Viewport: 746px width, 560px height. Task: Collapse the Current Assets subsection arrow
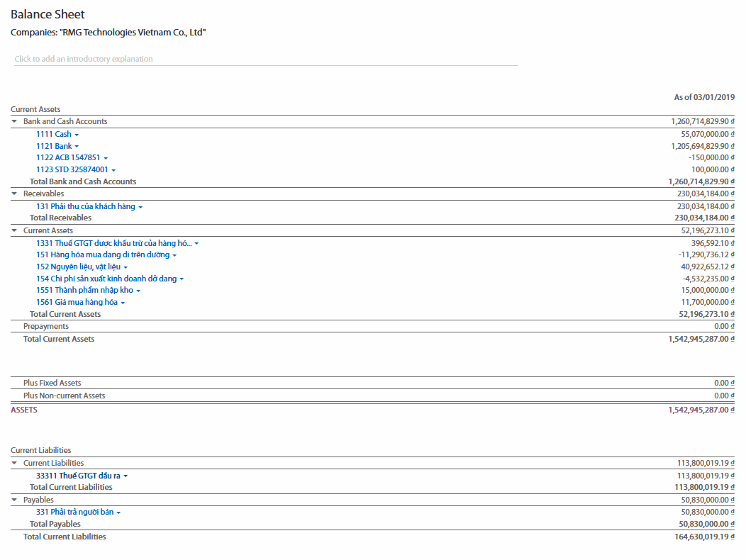[x=14, y=231]
